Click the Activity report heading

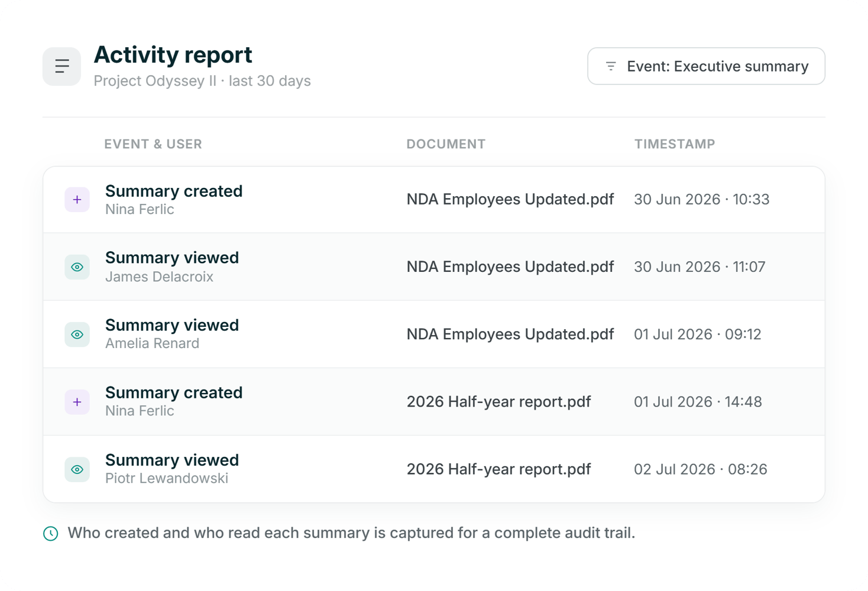pyautogui.click(x=173, y=56)
